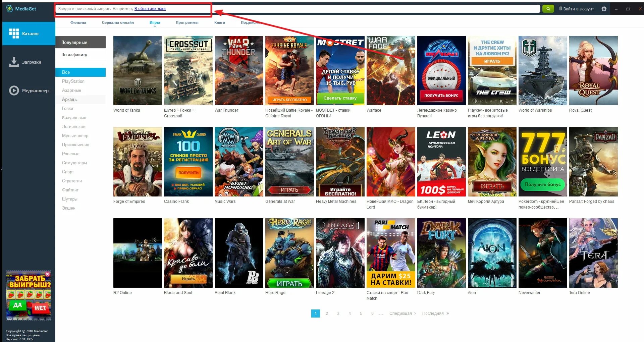Switch to Сериалы онлайн tab

118,22
